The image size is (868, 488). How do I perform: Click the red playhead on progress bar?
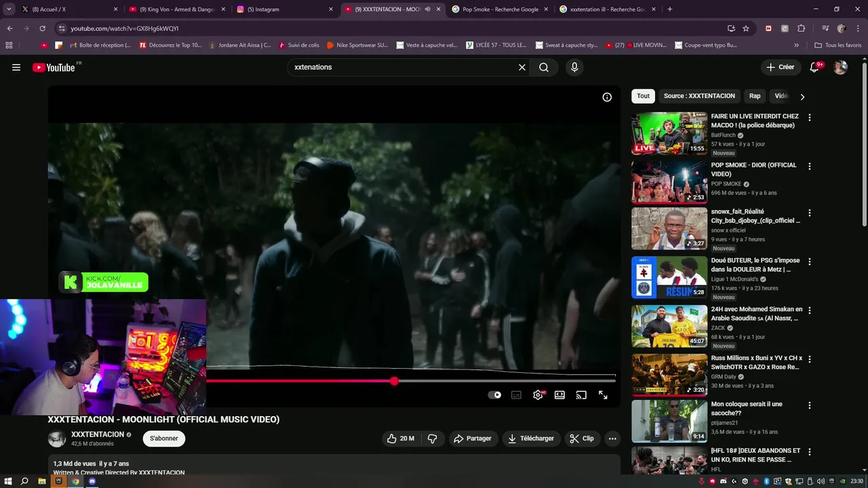394,381
